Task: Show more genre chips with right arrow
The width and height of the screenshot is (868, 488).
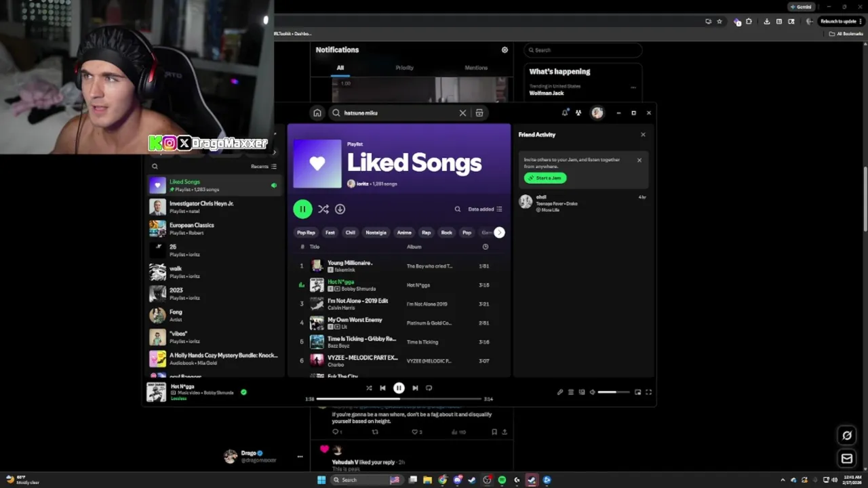Action: pos(499,232)
